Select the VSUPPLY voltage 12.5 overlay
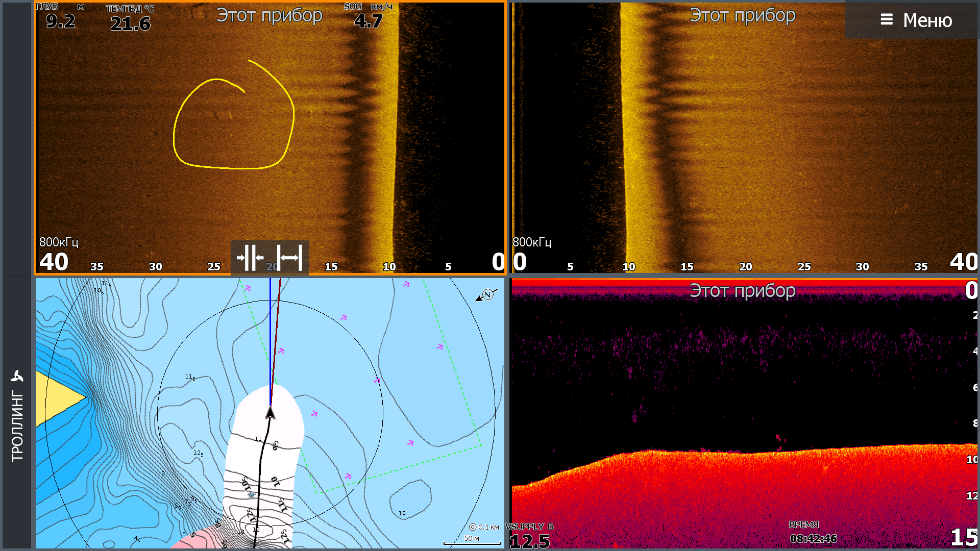980x551 pixels. click(x=530, y=541)
